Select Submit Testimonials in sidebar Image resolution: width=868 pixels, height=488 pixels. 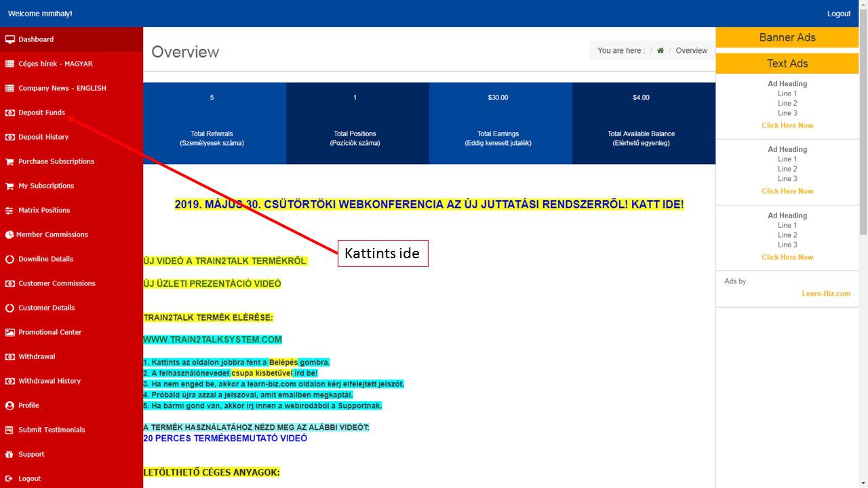coord(52,430)
